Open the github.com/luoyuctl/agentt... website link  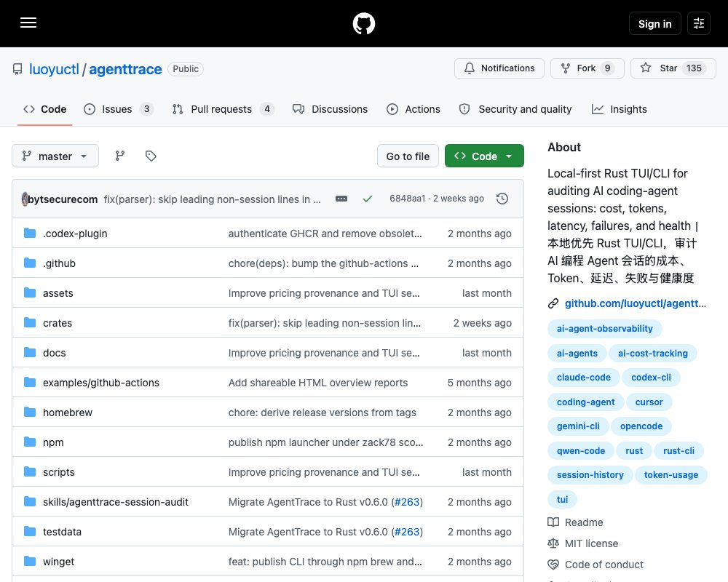click(x=635, y=303)
